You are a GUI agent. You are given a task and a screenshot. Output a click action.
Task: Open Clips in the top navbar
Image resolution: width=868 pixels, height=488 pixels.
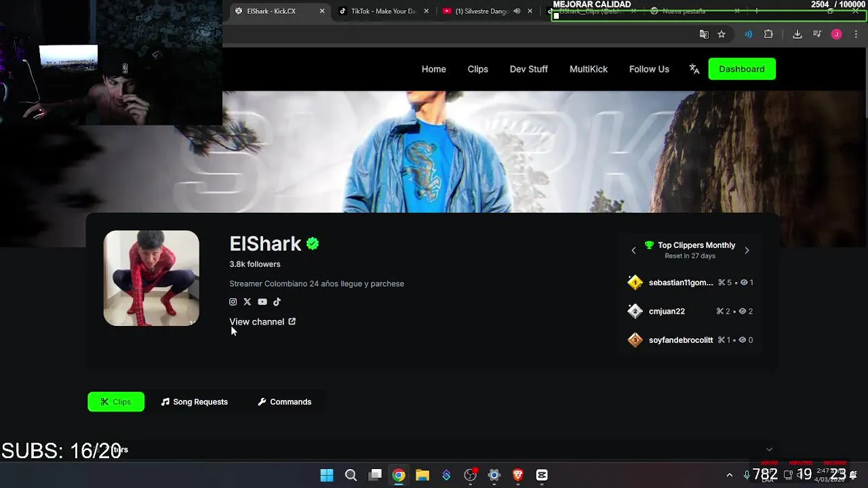tap(478, 69)
